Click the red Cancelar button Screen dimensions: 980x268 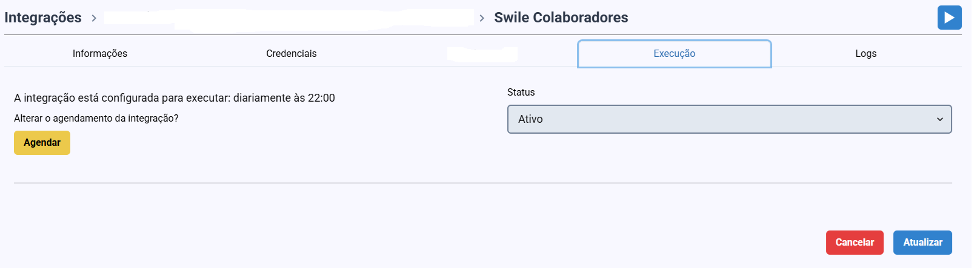854,243
